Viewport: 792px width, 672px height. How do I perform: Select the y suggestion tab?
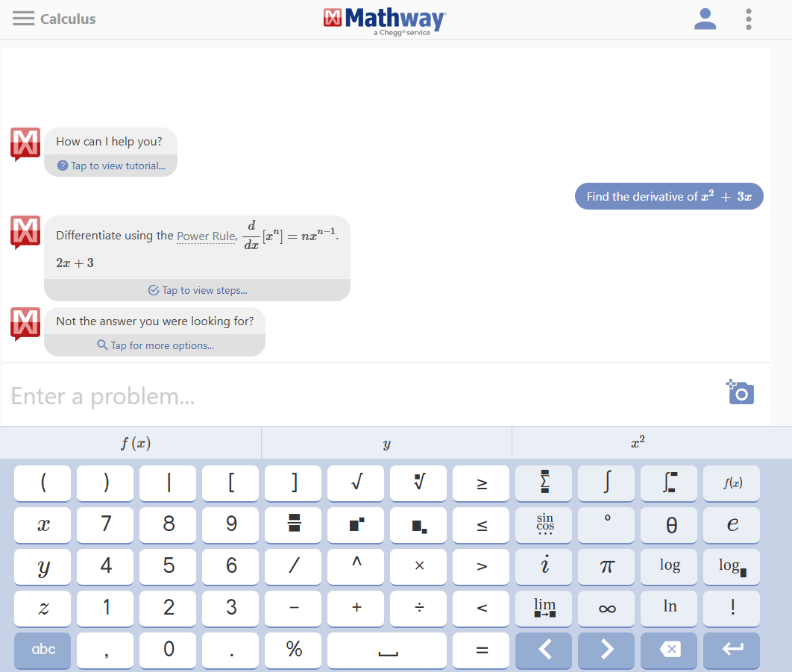click(x=386, y=443)
